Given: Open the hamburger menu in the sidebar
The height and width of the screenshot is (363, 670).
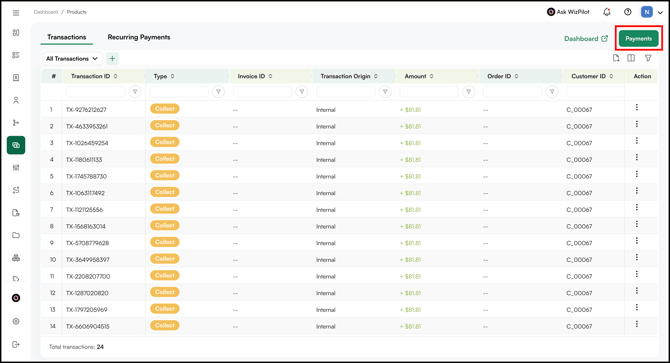Looking at the screenshot, I should click(16, 13).
